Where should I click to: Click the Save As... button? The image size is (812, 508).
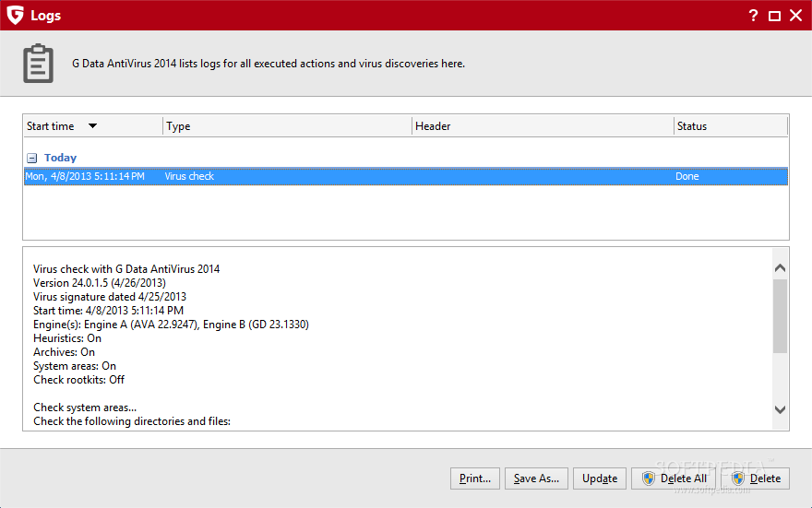click(x=536, y=478)
